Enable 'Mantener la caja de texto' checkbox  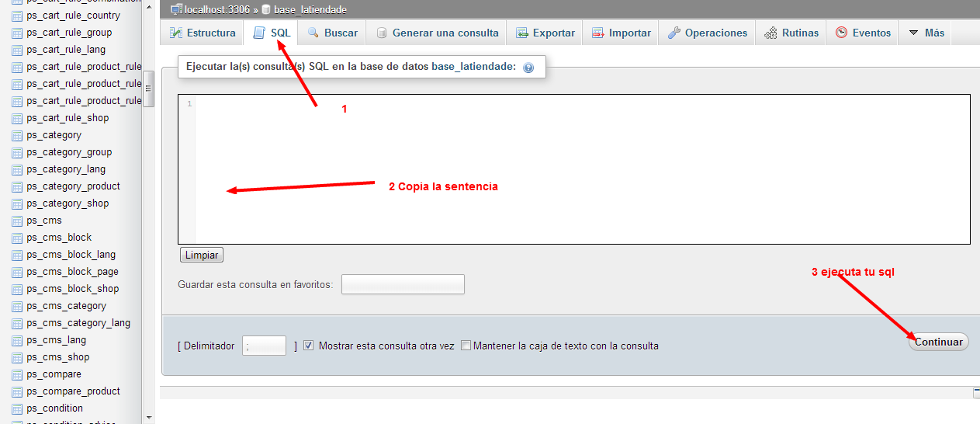pos(466,346)
